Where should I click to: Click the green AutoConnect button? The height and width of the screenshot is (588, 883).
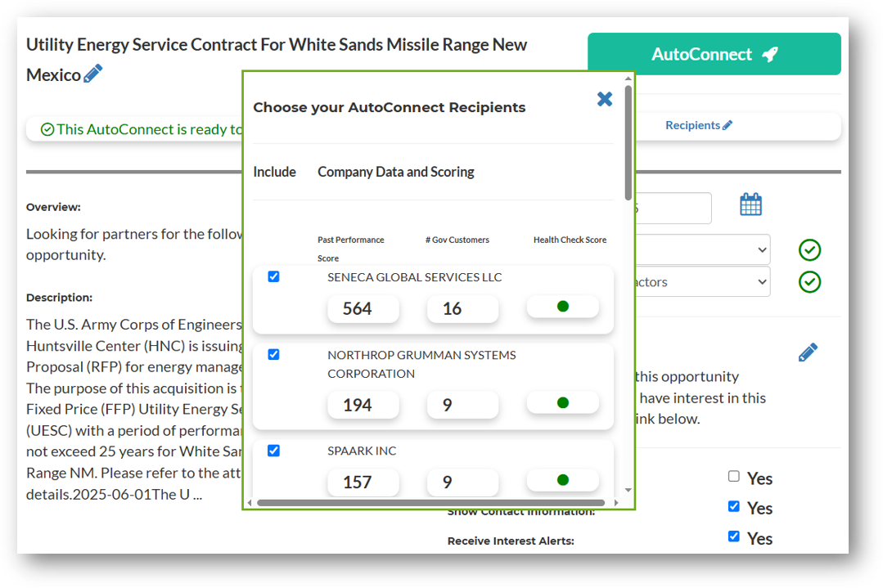(714, 54)
